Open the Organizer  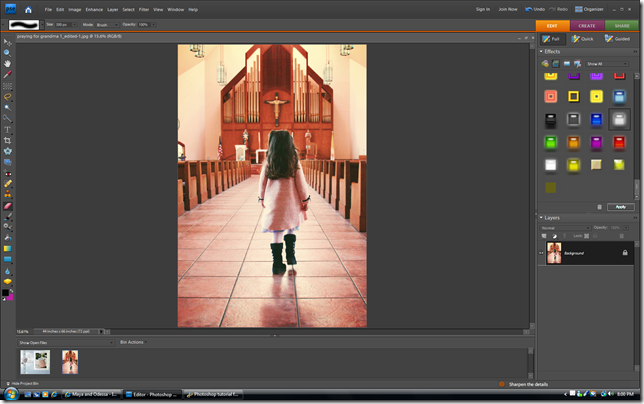[589, 9]
